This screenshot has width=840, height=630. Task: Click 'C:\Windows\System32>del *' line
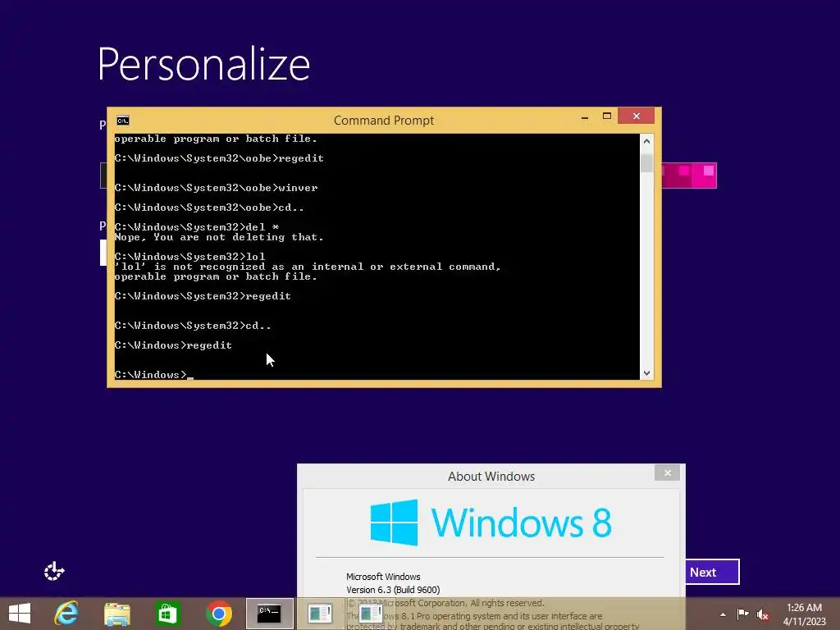pos(197,226)
